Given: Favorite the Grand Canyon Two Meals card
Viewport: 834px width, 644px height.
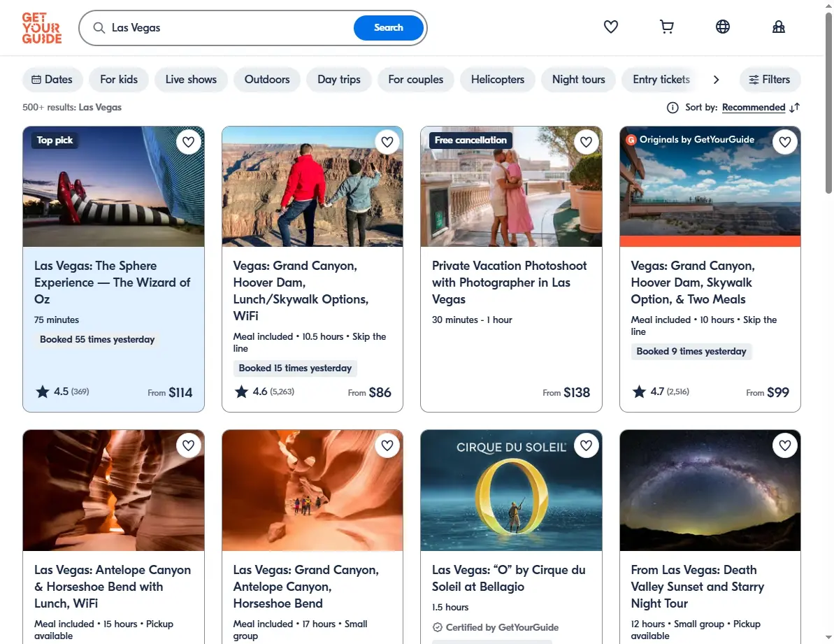Looking at the screenshot, I should point(785,142).
